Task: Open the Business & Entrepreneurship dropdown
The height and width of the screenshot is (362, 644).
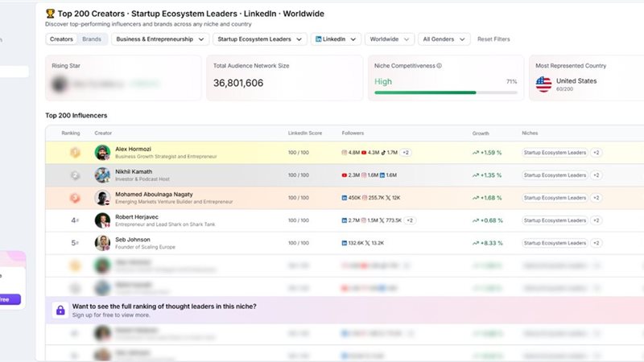Action: click(x=160, y=39)
